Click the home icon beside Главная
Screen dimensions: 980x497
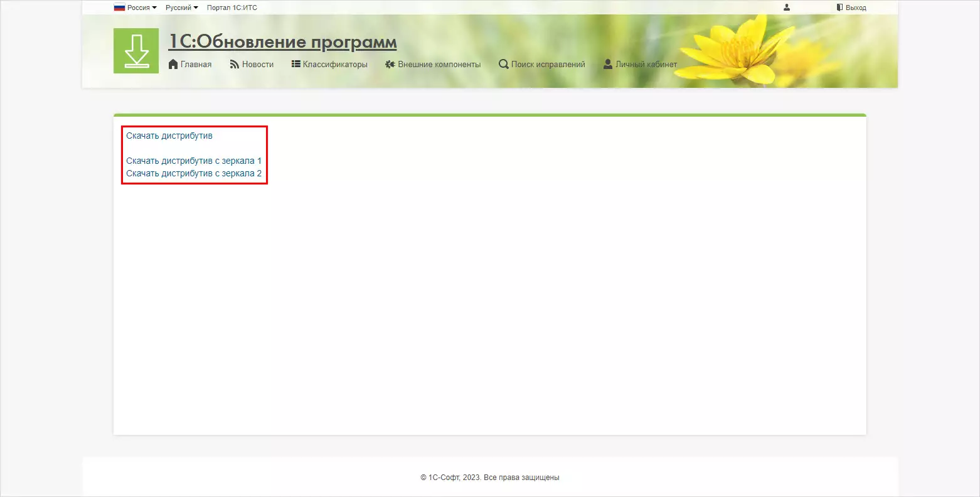tap(173, 64)
